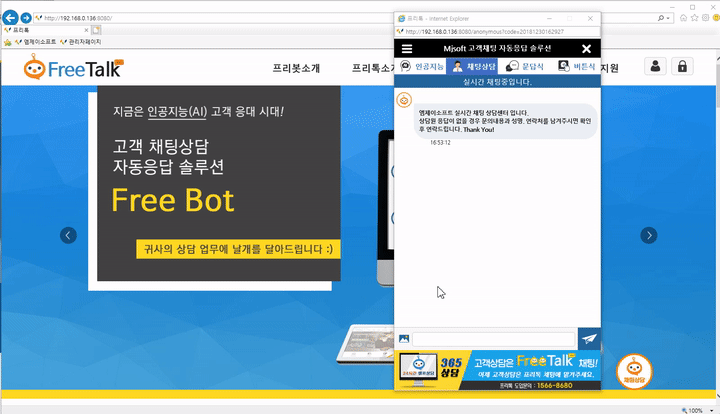This screenshot has height=414, width=720.
Task: Open the hamburger menu in chat popup
Action: click(407, 49)
